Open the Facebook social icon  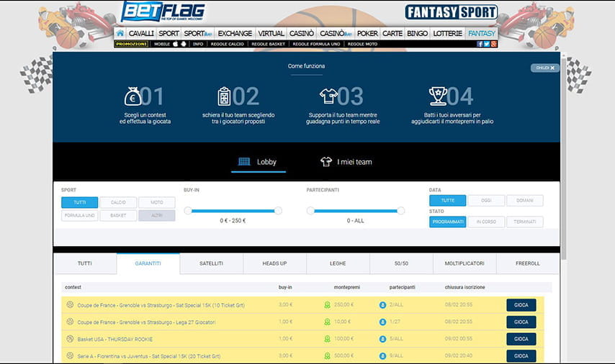click(480, 44)
